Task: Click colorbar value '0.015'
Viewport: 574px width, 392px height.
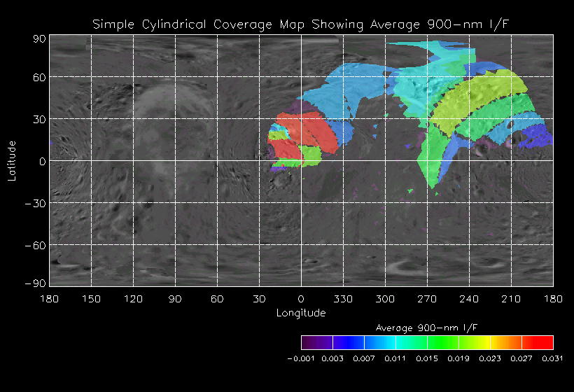Action: click(427, 358)
